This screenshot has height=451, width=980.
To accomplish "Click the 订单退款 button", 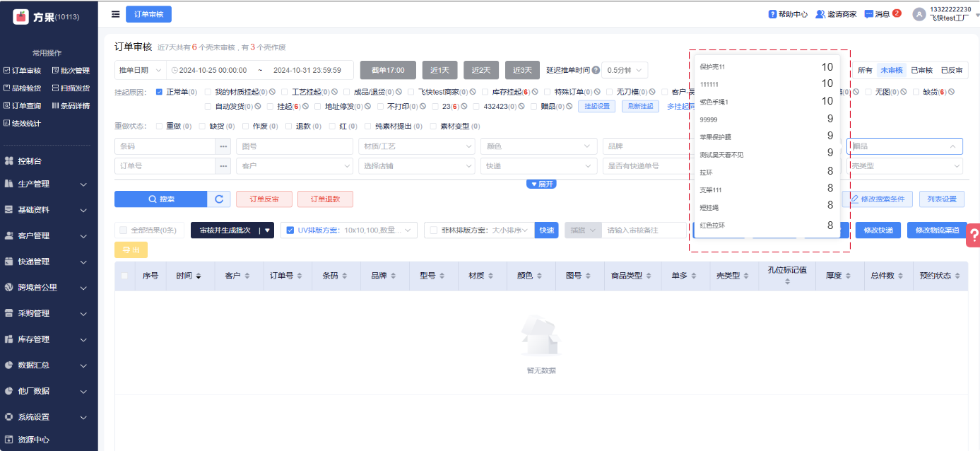I will coord(325,199).
